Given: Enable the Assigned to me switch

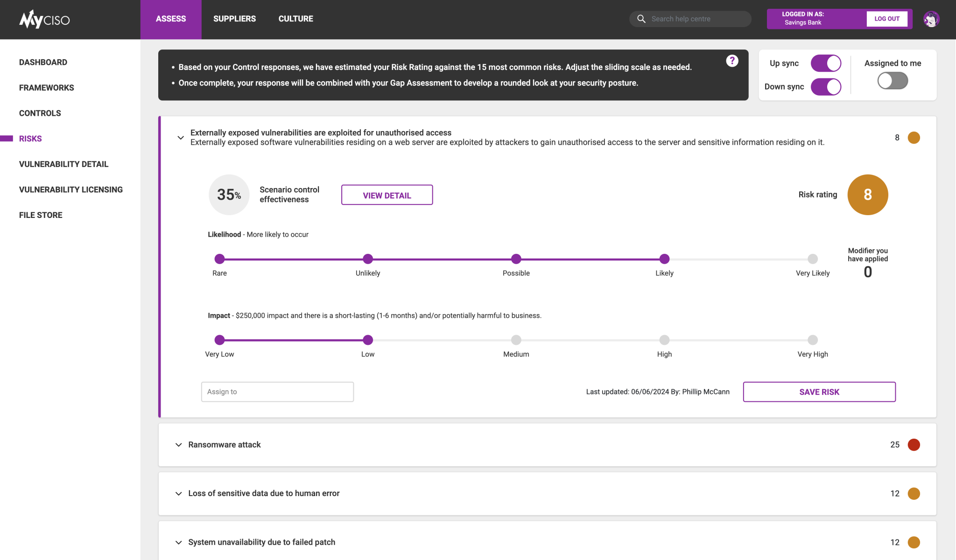Looking at the screenshot, I should click(x=893, y=81).
